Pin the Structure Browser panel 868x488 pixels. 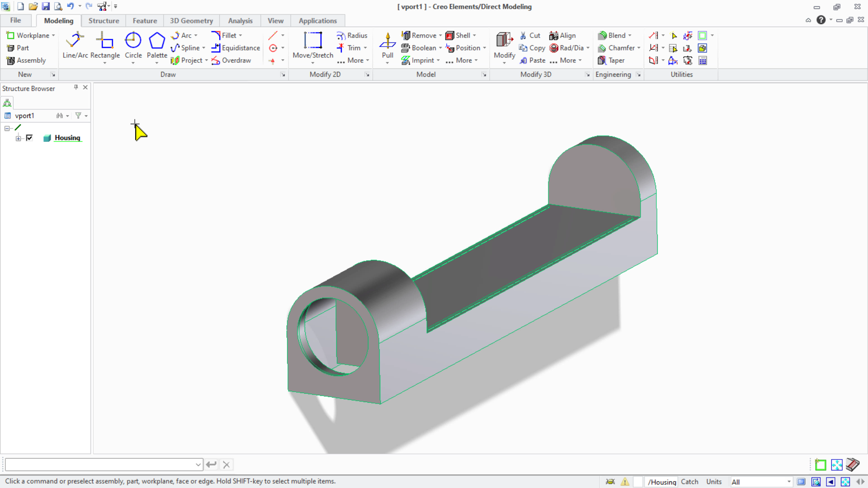(x=76, y=88)
